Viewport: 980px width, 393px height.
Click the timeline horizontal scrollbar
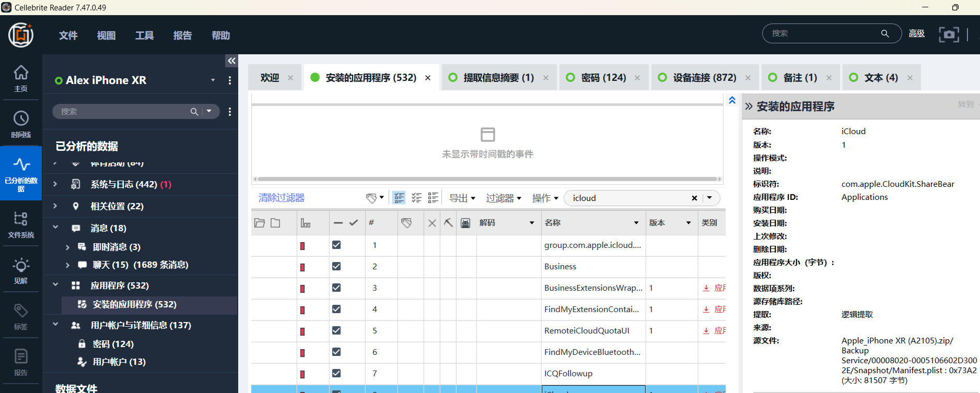click(x=487, y=179)
